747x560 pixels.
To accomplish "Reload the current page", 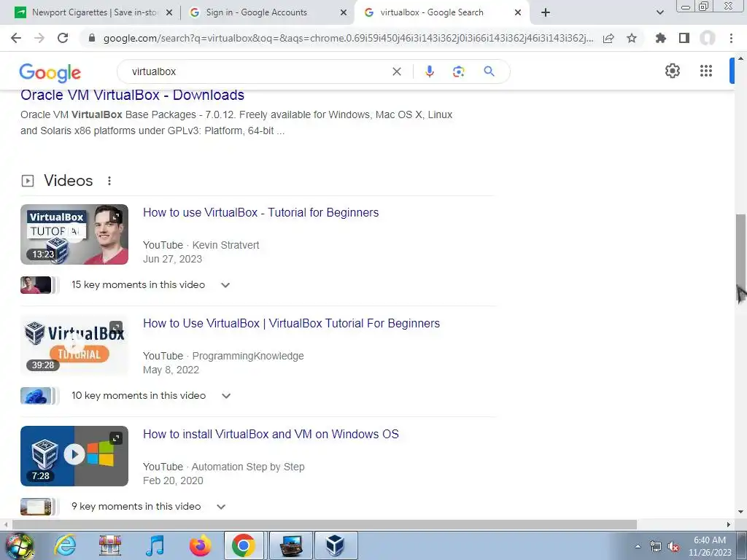I will [63, 38].
